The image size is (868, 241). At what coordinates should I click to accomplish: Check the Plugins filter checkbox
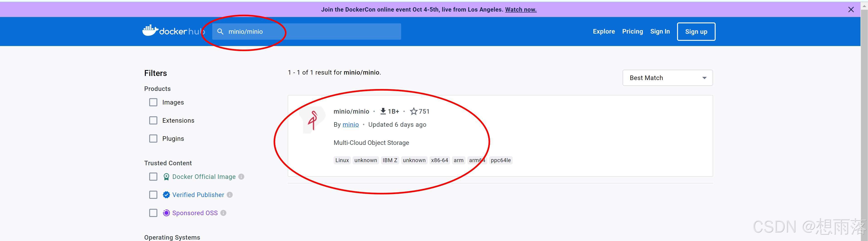pos(153,139)
